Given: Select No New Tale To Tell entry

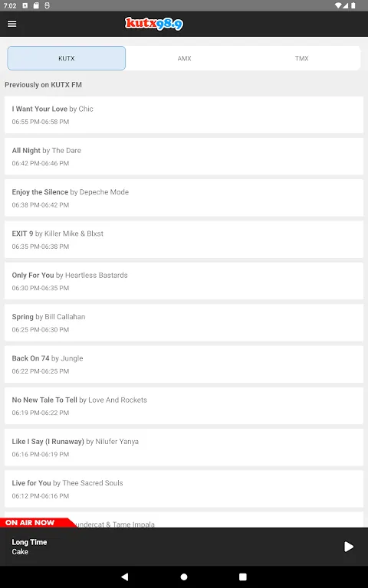Looking at the screenshot, I should [184, 406].
